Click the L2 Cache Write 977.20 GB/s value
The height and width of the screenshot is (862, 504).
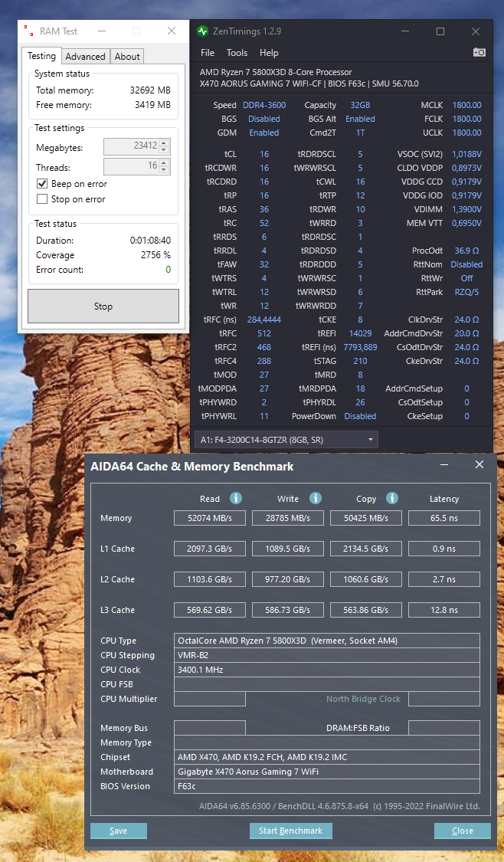pos(287,579)
